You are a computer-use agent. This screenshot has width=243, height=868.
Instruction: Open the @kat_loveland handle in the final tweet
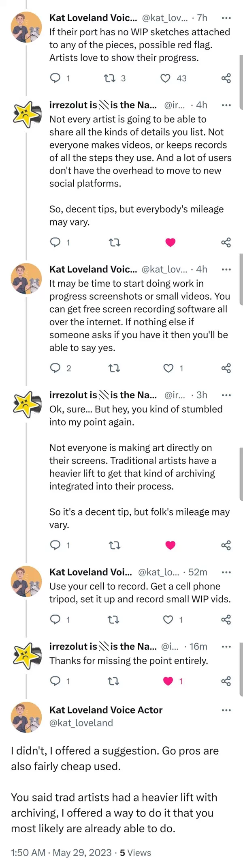click(81, 723)
